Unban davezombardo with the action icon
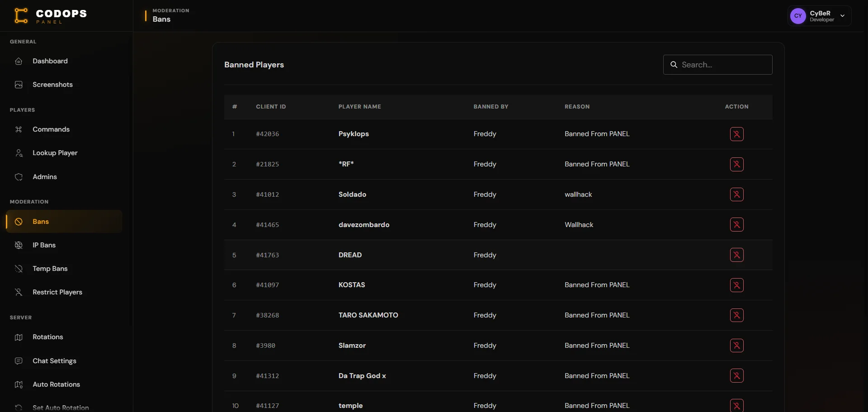The image size is (868, 412). point(736,225)
